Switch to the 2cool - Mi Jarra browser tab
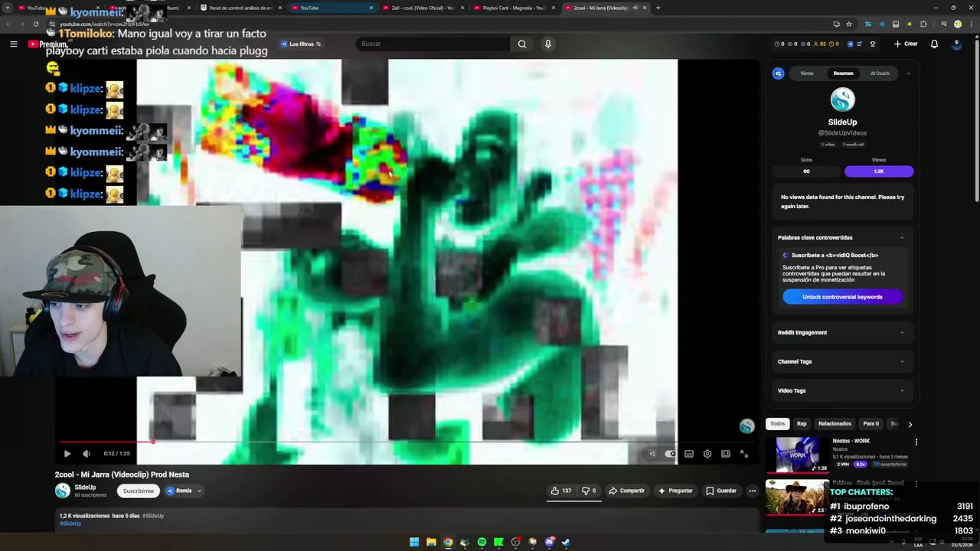 (602, 8)
